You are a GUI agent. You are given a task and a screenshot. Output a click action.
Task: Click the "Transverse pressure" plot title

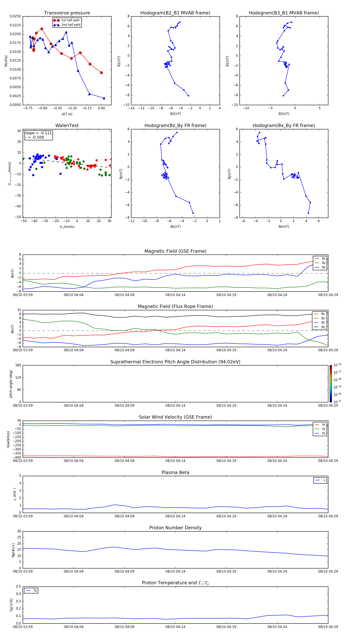[x=67, y=13]
